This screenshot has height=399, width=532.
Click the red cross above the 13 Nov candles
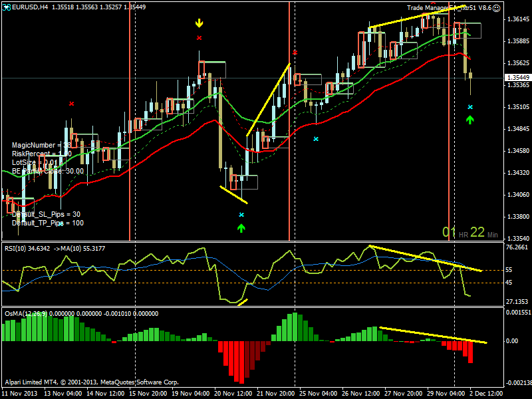point(71,104)
